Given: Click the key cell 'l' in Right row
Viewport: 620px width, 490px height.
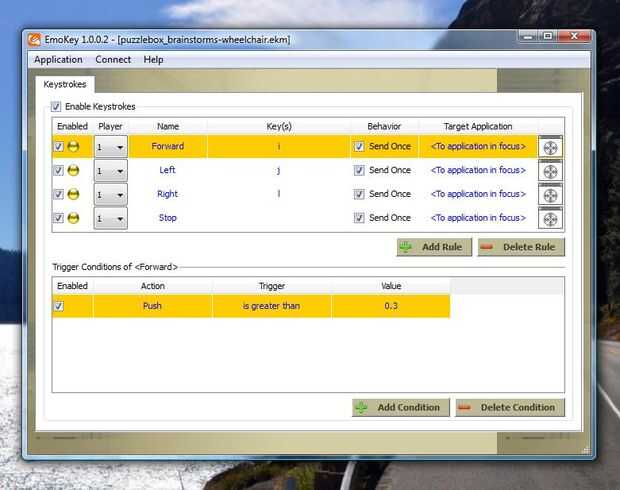Looking at the screenshot, I should [279, 194].
